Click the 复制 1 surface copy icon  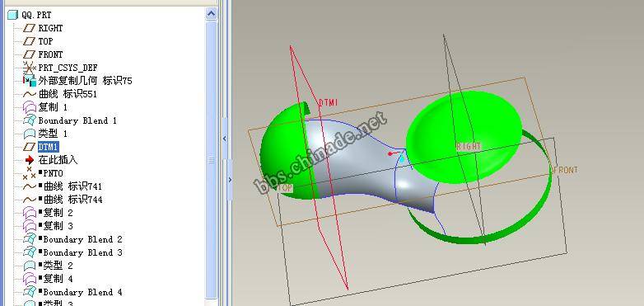29,107
